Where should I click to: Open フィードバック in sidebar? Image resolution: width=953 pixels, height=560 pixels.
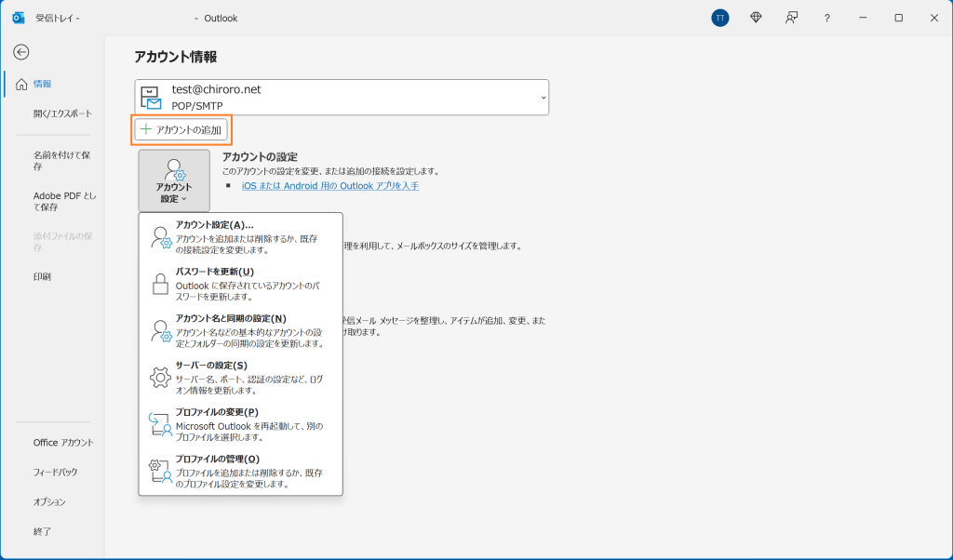(55, 472)
